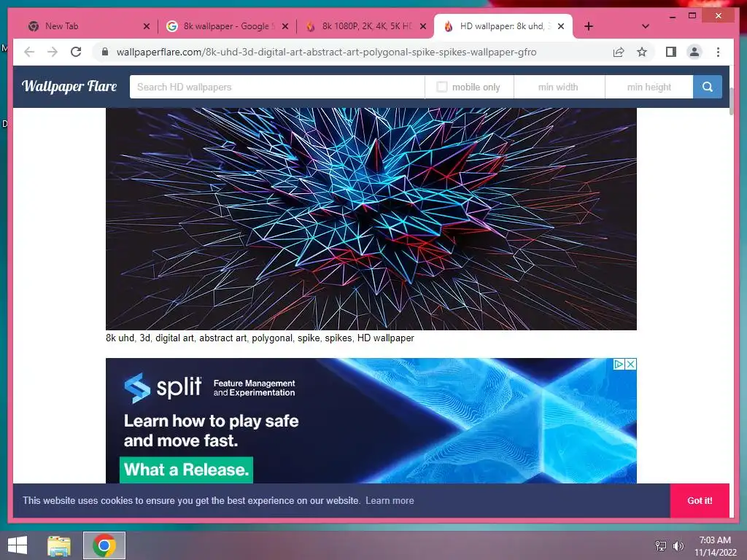Image resolution: width=747 pixels, height=560 pixels.
Task: Open the Wallpaper Flare home logo
Action: click(x=69, y=86)
